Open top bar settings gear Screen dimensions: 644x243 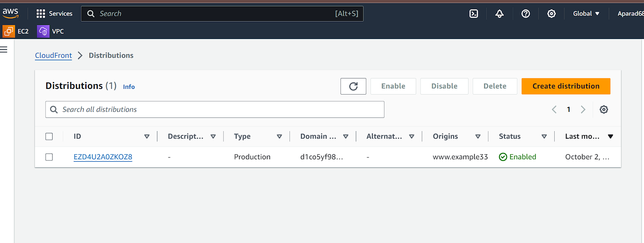[551, 14]
